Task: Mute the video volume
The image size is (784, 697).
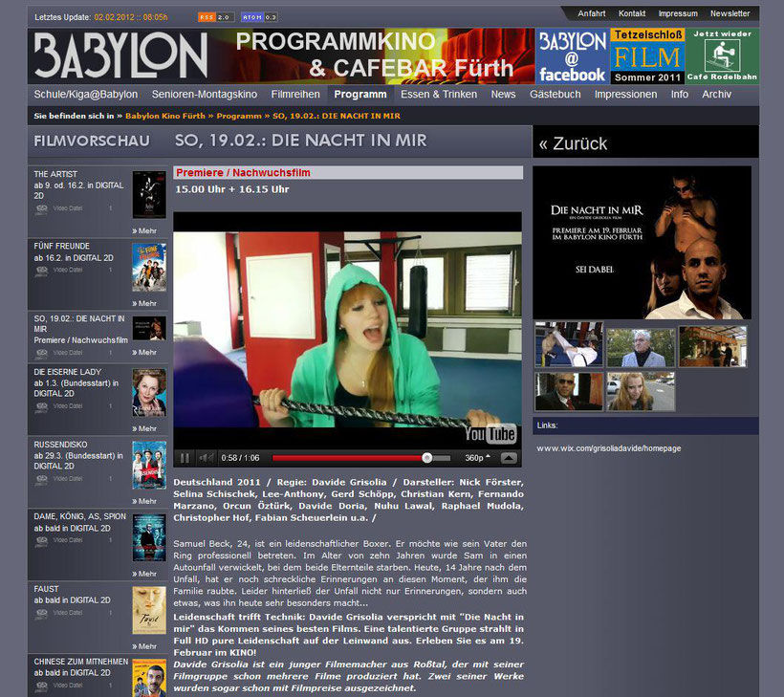Action: click(x=206, y=458)
